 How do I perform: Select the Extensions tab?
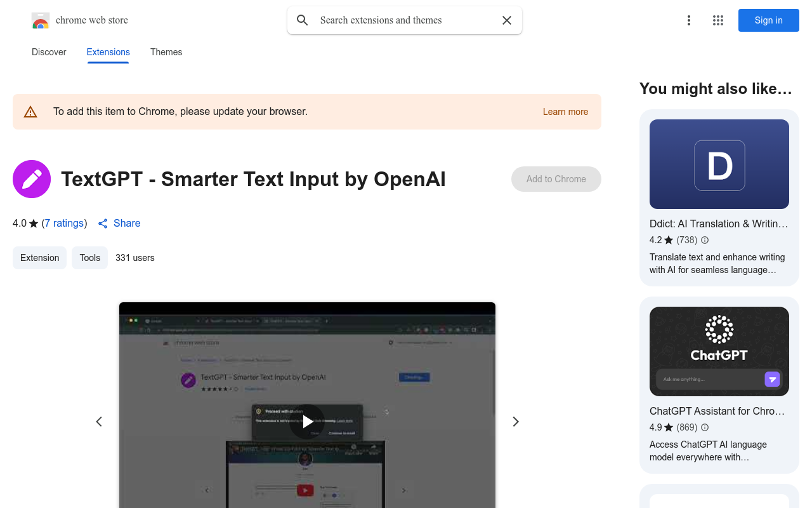[x=108, y=52]
